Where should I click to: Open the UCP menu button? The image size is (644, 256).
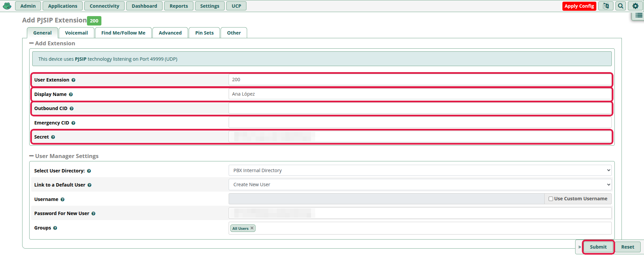pos(236,6)
